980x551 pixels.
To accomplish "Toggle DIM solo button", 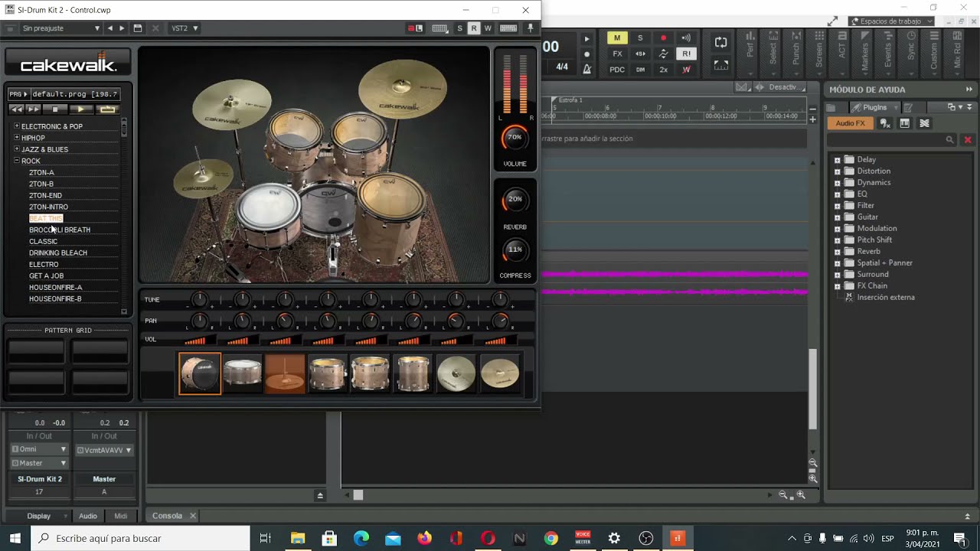I will pyautogui.click(x=640, y=70).
